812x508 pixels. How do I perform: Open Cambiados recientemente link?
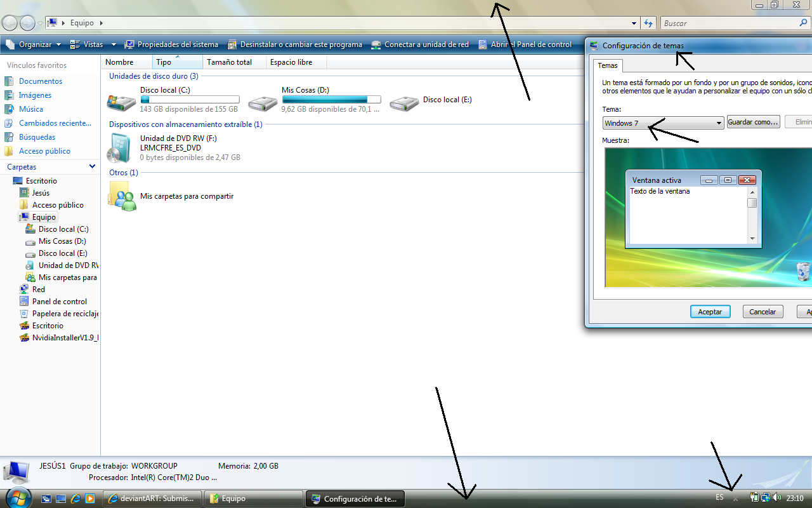tap(55, 123)
